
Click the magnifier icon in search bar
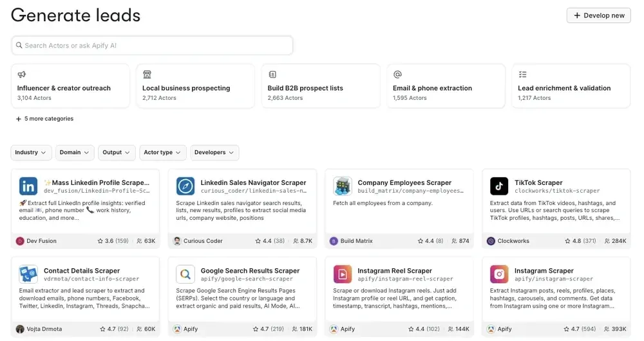click(19, 45)
